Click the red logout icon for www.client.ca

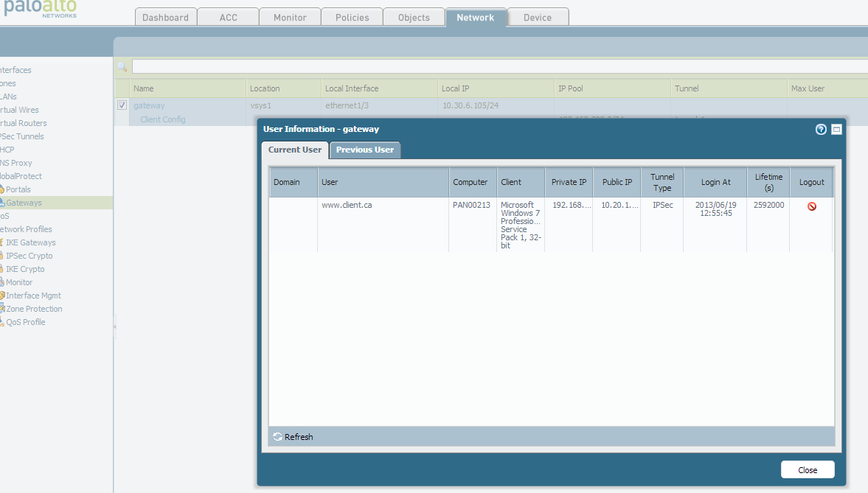pyautogui.click(x=811, y=207)
